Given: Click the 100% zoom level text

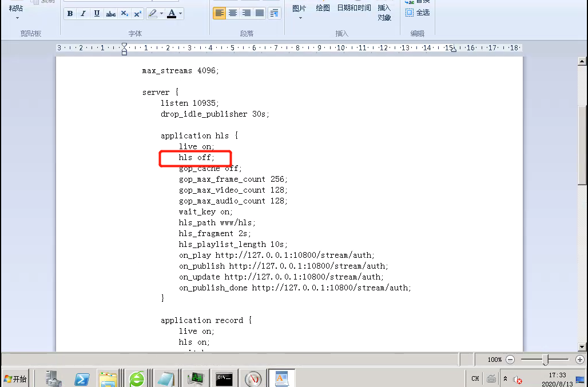Looking at the screenshot, I should pyautogui.click(x=494, y=360).
